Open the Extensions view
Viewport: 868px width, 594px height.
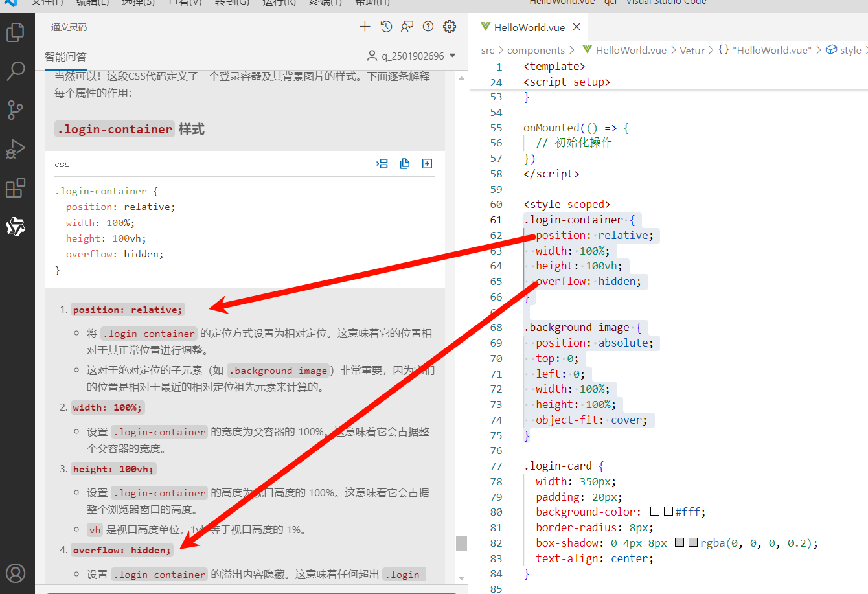pyautogui.click(x=16, y=188)
